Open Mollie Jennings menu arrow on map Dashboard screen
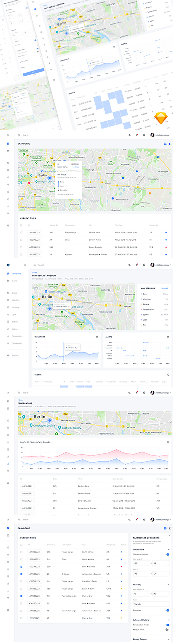The height and width of the screenshot is (644, 173). click(170, 135)
